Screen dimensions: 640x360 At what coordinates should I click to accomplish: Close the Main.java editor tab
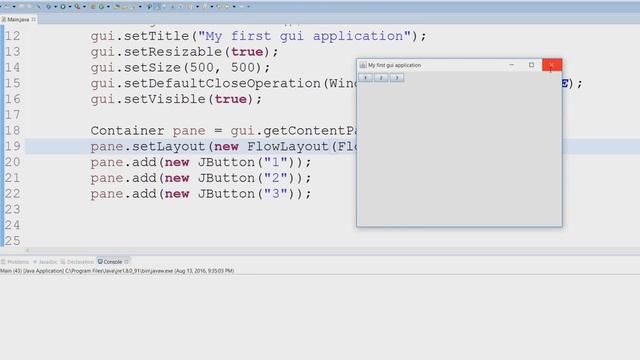33,19
